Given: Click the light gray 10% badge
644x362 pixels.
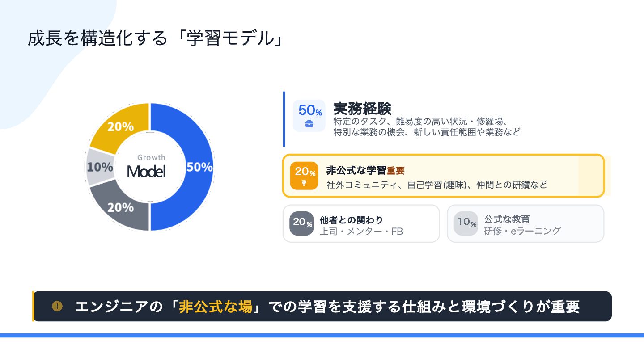Looking at the screenshot, I should coord(466,223).
